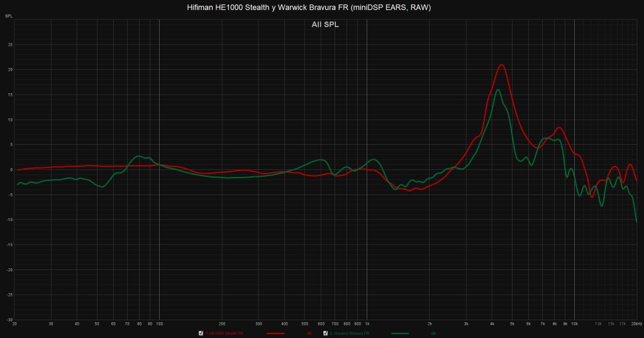Click the 1k label on the frequency axis
The image size is (644, 338).
367,324
